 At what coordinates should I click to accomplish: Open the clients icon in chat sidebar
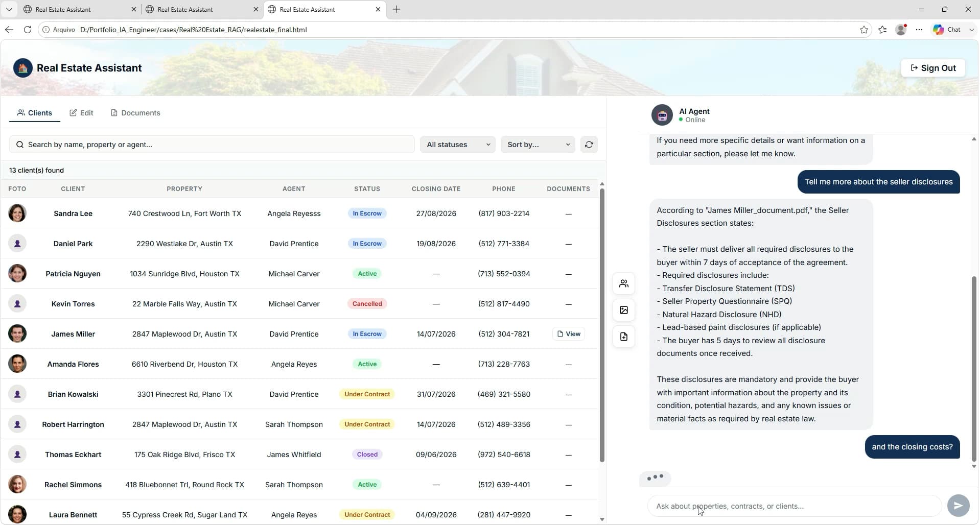click(x=623, y=283)
